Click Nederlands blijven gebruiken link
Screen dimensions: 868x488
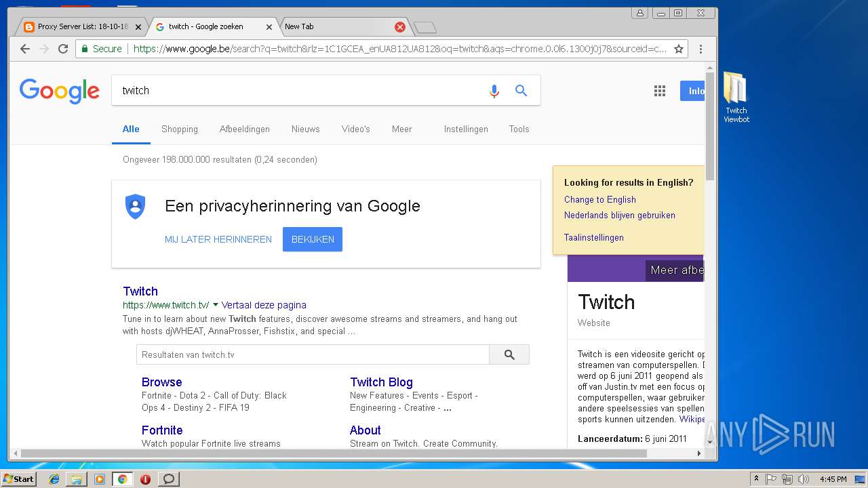pyautogui.click(x=620, y=215)
